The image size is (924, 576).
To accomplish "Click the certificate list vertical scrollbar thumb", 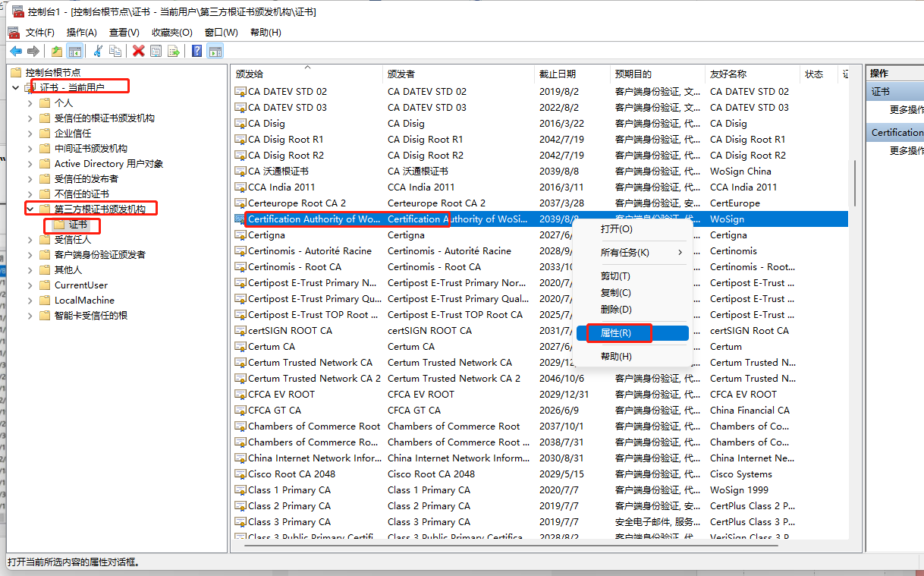I will [x=855, y=182].
